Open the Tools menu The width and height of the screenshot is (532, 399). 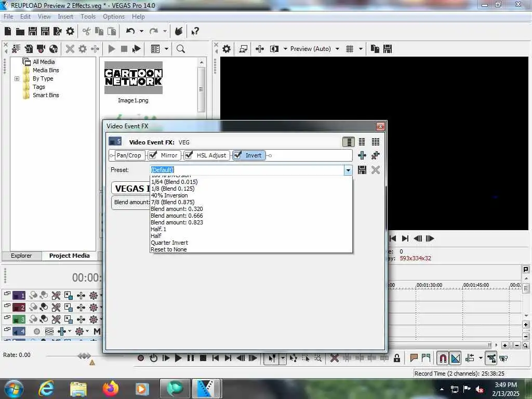(x=88, y=17)
